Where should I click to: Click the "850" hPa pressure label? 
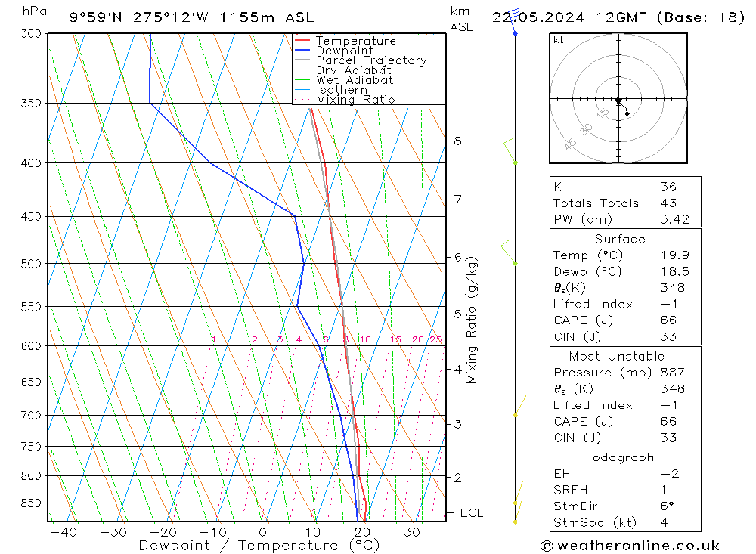[31, 503]
